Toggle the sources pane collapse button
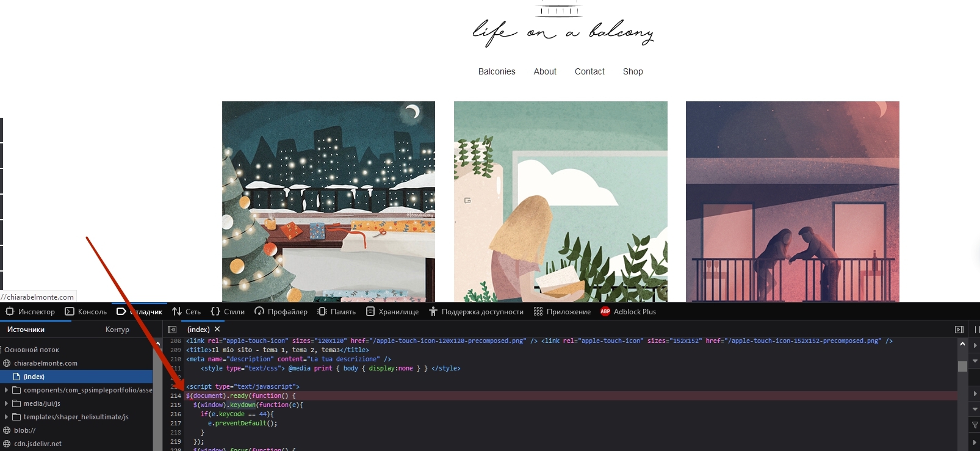The height and width of the screenshot is (451, 980). coord(172,330)
